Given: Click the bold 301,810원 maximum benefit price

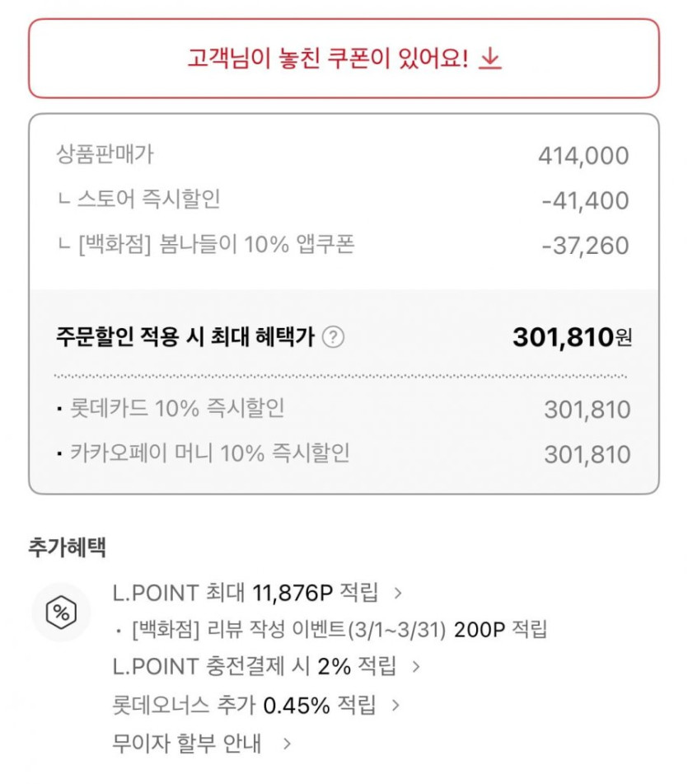Looking at the screenshot, I should tap(572, 337).
